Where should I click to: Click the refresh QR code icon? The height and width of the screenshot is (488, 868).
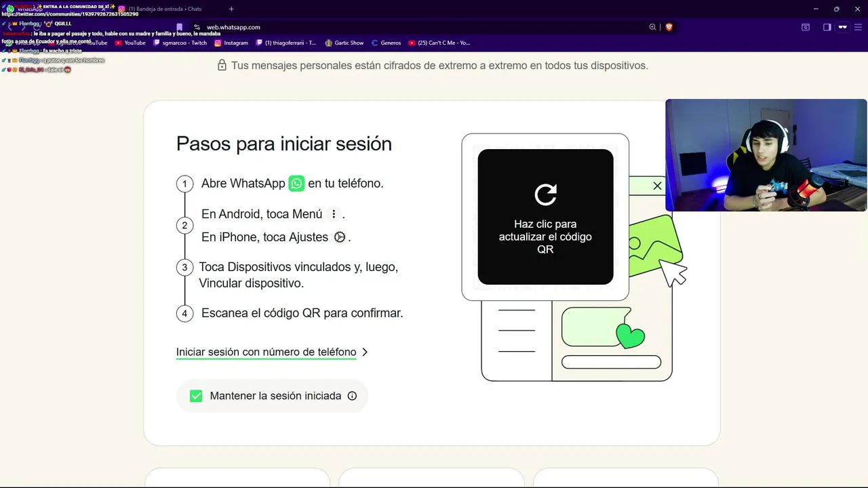(546, 195)
